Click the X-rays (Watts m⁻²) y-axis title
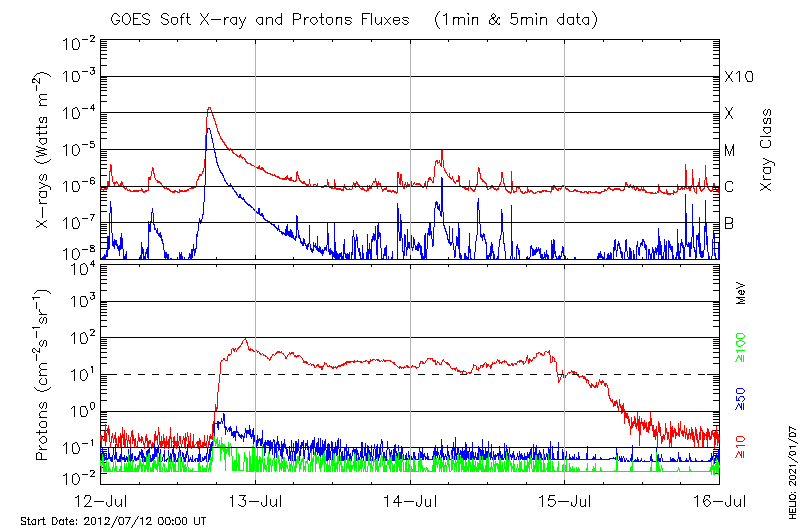 42,150
